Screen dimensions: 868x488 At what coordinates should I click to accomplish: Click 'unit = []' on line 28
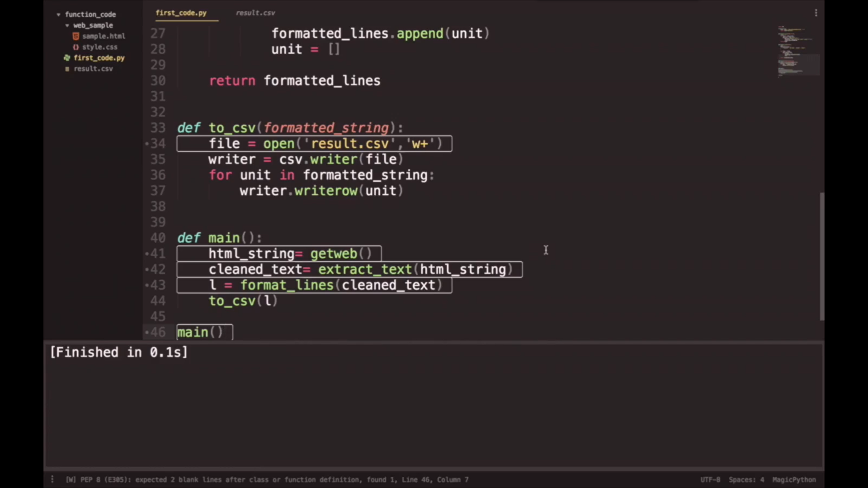click(305, 49)
